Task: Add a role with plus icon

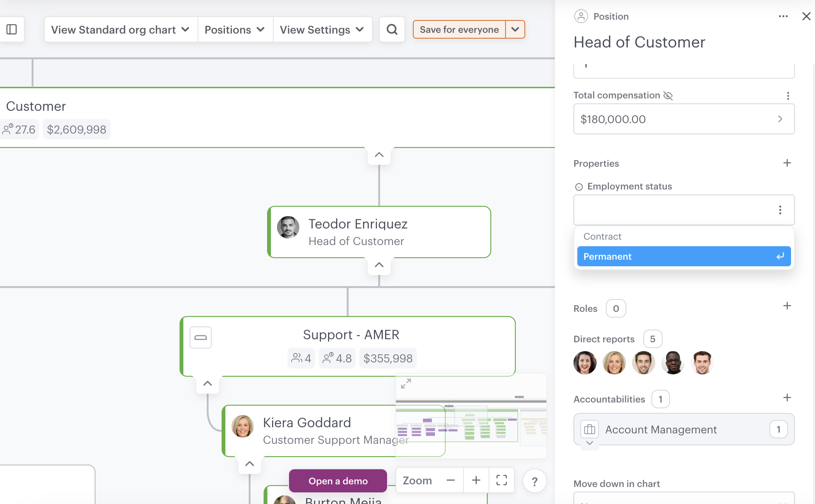Action: 787,306
